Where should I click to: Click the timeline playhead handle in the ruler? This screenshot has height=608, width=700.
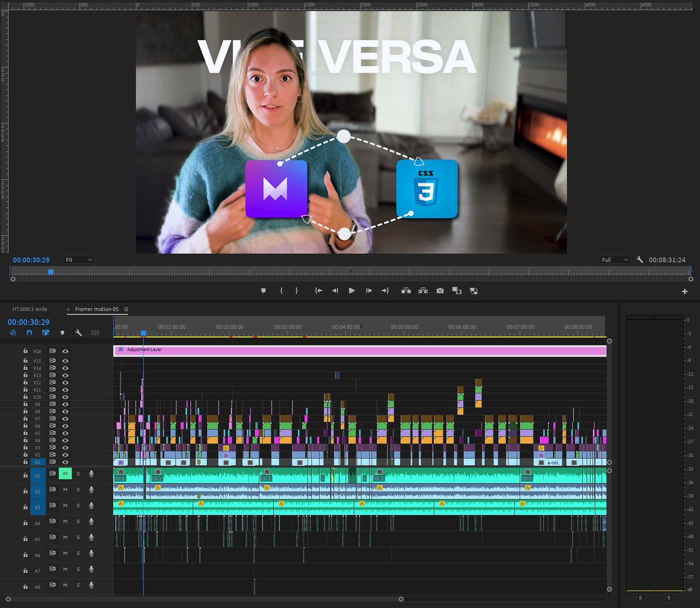pos(143,333)
